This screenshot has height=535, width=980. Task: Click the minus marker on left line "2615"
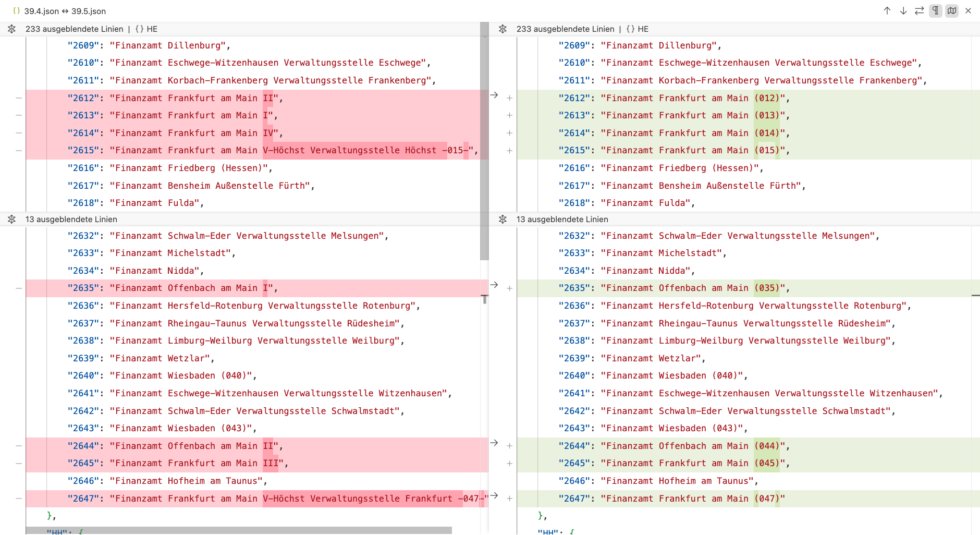click(x=19, y=151)
